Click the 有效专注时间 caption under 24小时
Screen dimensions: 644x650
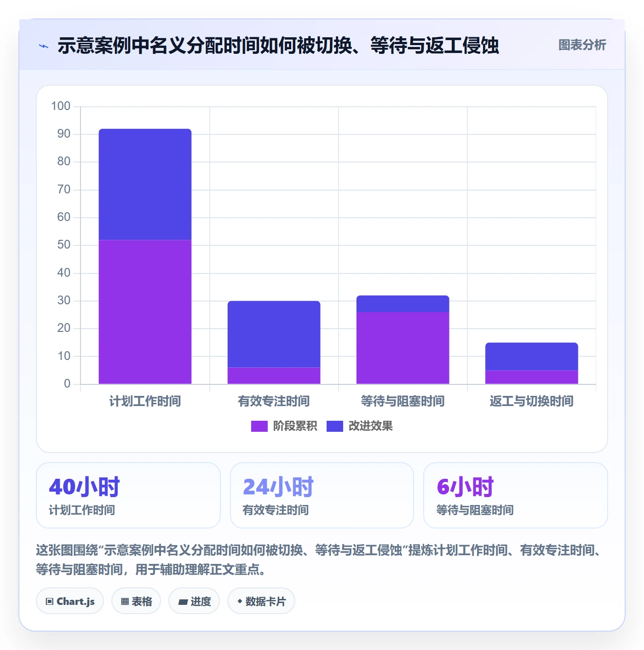click(x=276, y=510)
